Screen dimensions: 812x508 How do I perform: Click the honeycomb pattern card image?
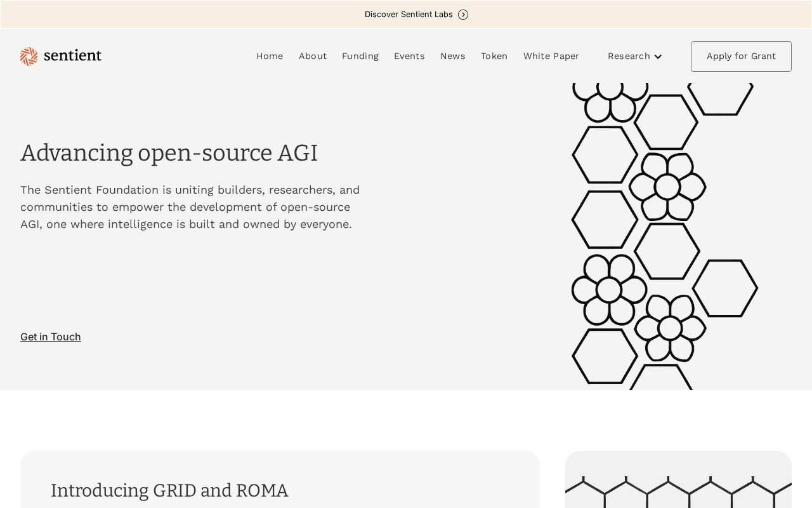pos(678,479)
